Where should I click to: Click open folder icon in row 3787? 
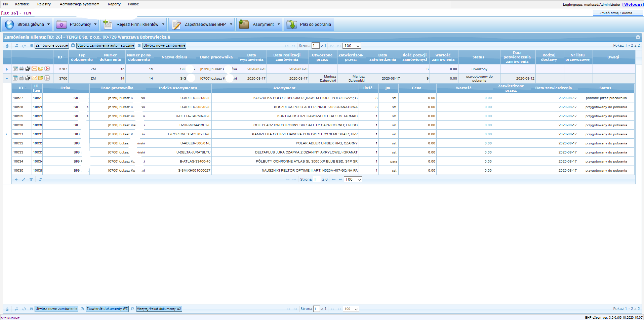(x=41, y=69)
